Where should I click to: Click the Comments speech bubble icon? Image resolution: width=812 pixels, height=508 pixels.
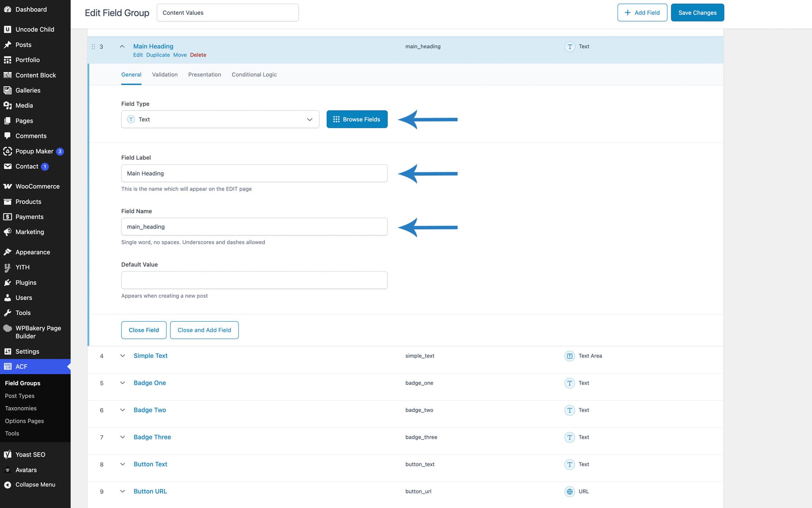tap(8, 136)
